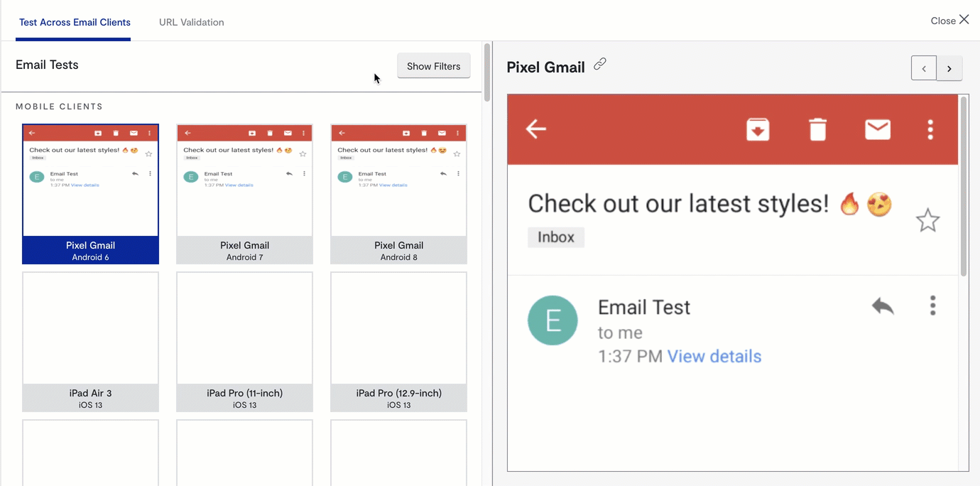Open the View details link in the preview
Image resolution: width=980 pixels, height=486 pixels.
point(714,356)
